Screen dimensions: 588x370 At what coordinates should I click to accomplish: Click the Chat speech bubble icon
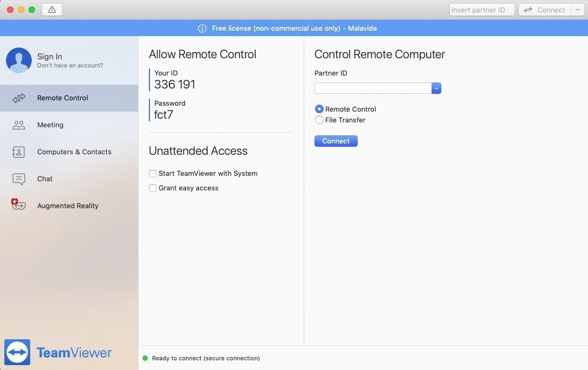(x=19, y=179)
